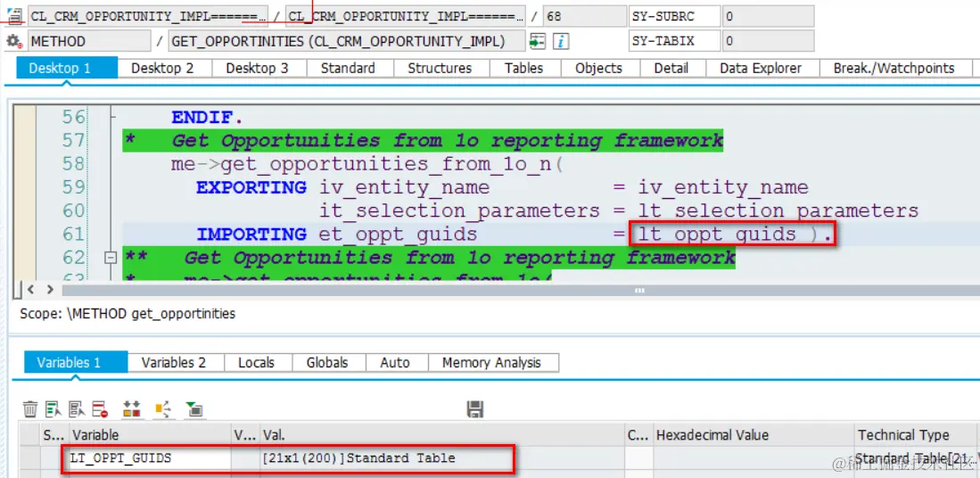
Task: Click the SY-SUBRC value field showing 0
Action: pos(768,16)
